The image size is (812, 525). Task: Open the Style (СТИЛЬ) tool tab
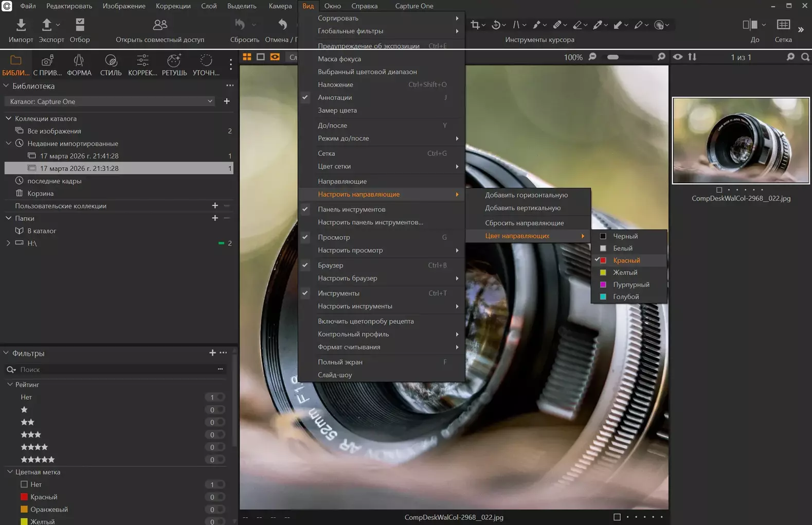[111, 65]
